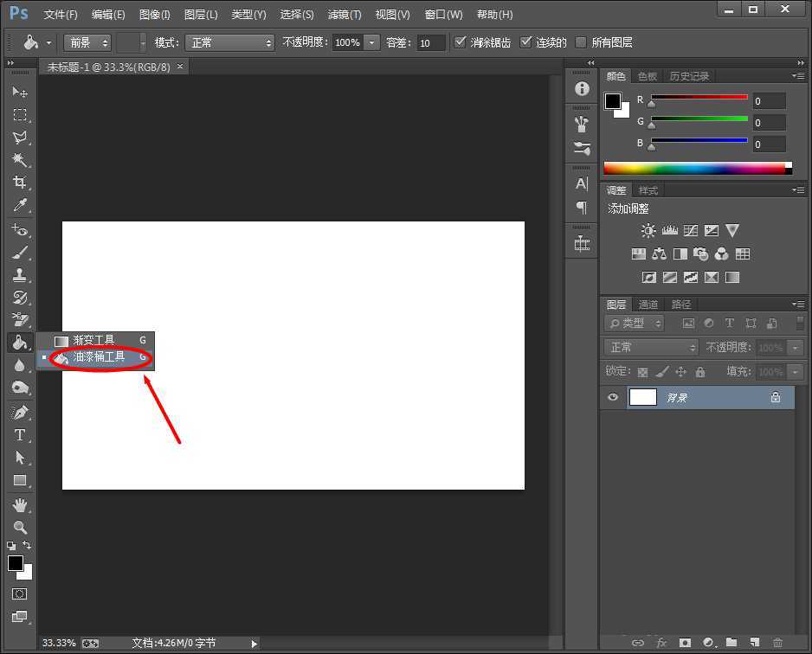Disable the 消除锯齿 checkbox
The height and width of the screenshot is (654, 812).
[x=460, y=42]
